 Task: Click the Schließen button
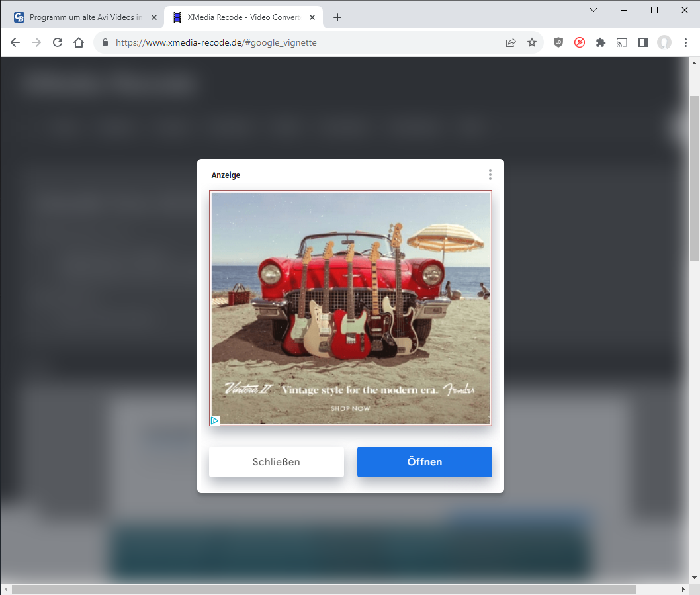coord(277,461)
